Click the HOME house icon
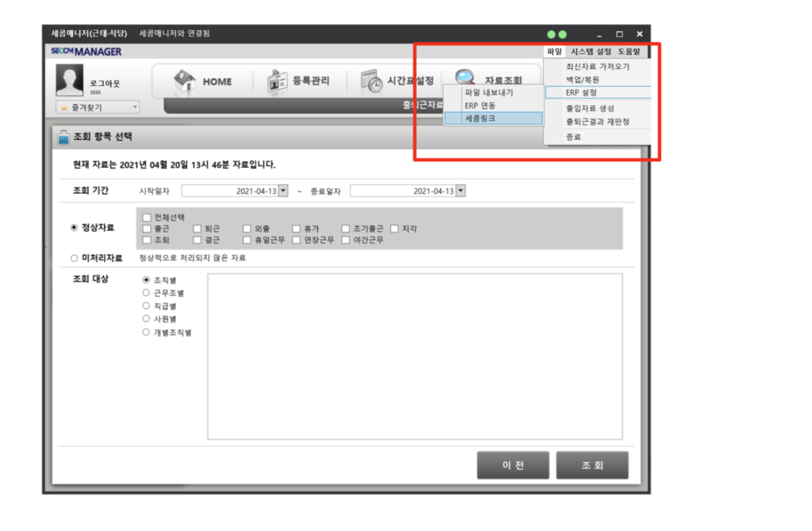The image size is (812, 531). 185,80
